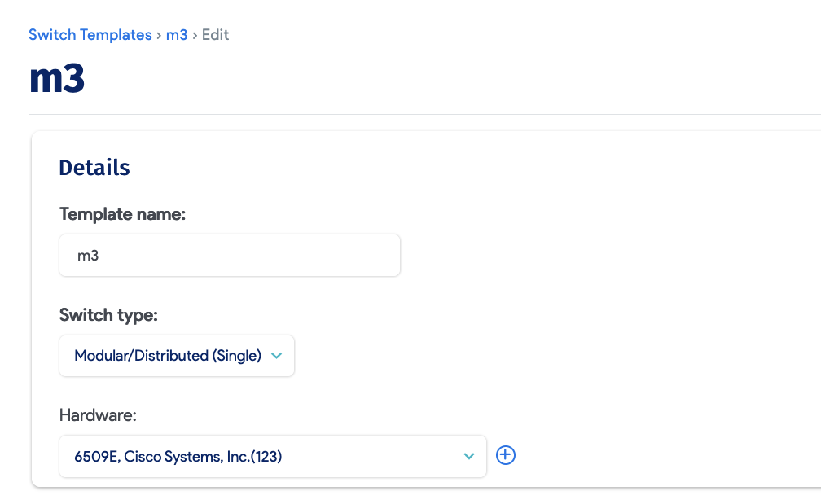Click the large m3 page title
This screenshot has height=504, width=821.
[x=57, y=79]
